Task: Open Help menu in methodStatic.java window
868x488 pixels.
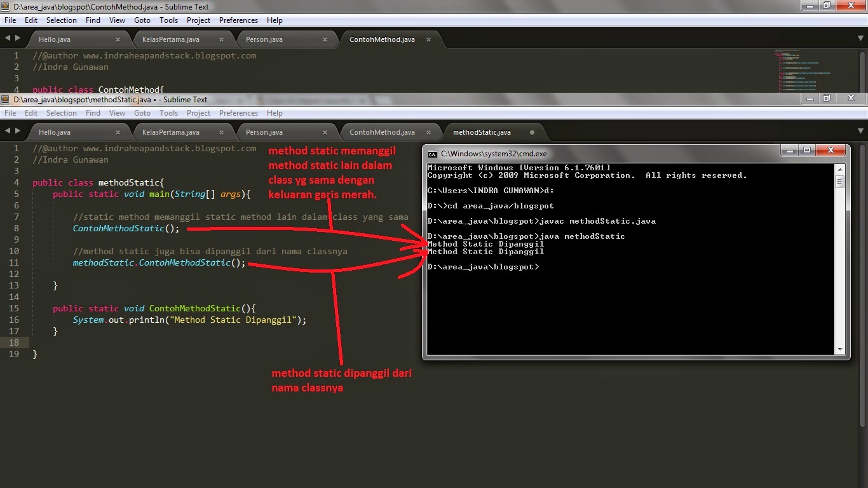Action: tap(275, 113)
